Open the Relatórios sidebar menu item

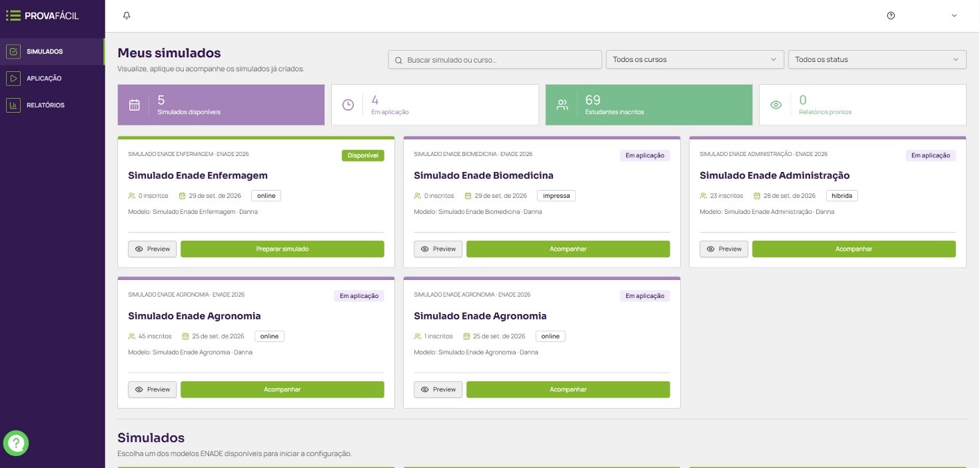52,105
